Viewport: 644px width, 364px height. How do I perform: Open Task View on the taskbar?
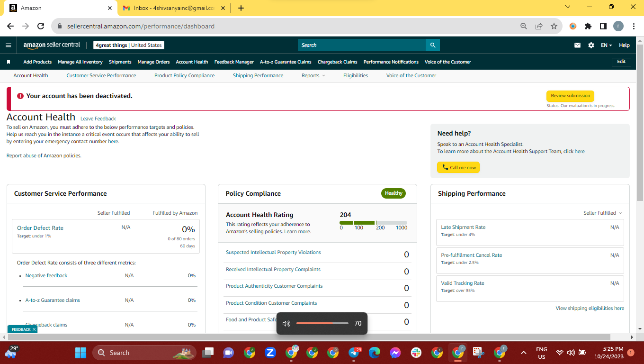tap(207, 353)
